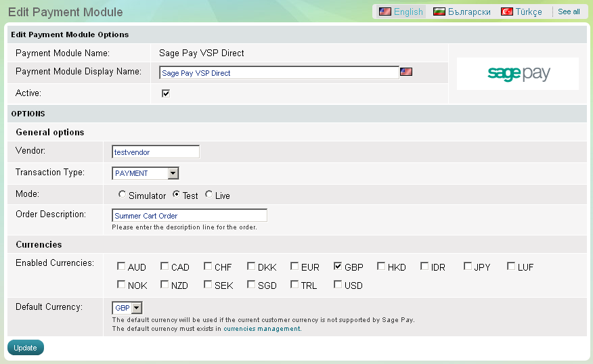Click the Turkish flag icon
This screenshot has height=364, width=593.
tap(507, 12)
